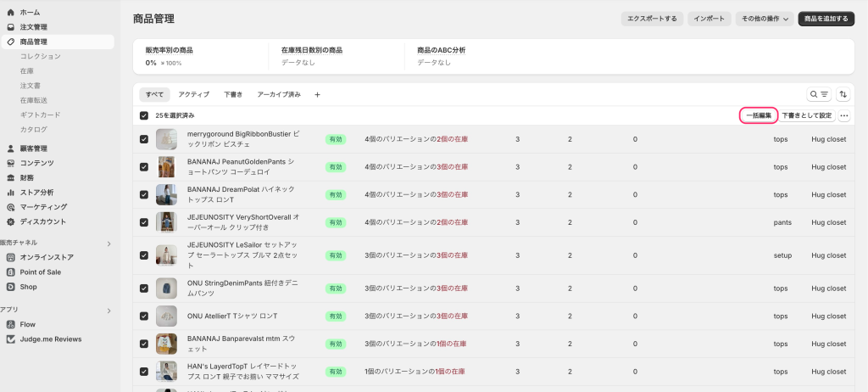Switch to アーカイブ済み tab
This screenshot has width=868, height=392.
[278, 94]
